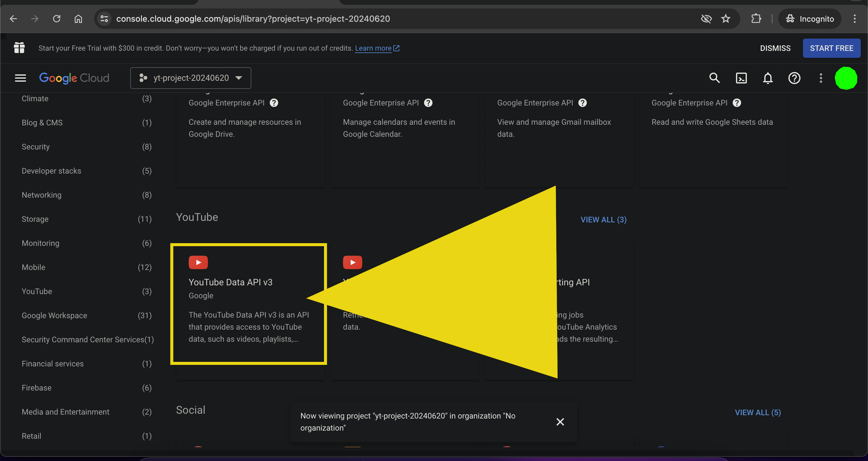Filter by Monitoring category
Image resolution: width=868 pixels, height=461 pixels.
(x=86, y=243)
